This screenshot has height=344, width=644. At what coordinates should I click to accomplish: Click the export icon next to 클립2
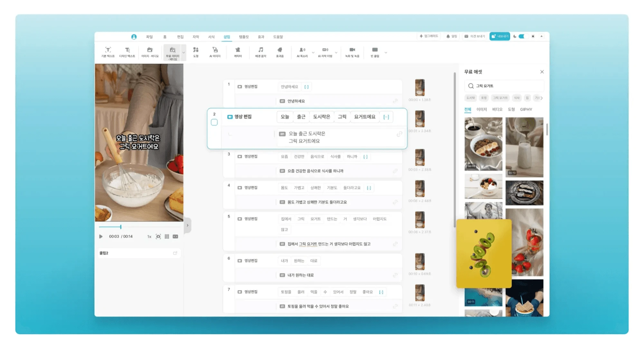pyautogui.click(x=175, y=253)
